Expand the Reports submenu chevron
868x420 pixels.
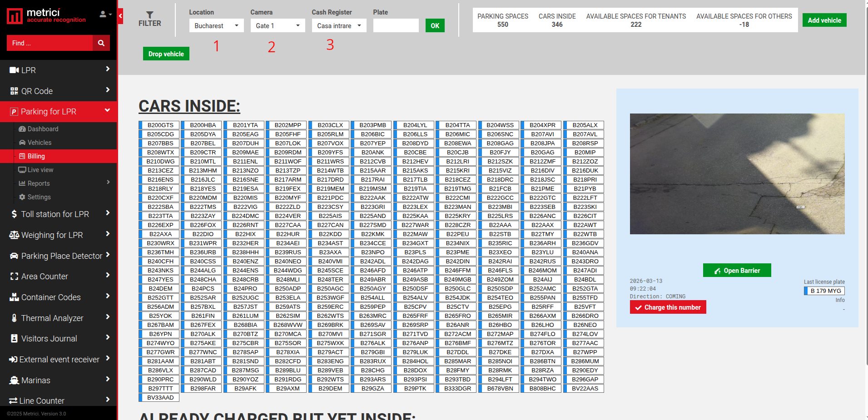(x=108, y=183)
